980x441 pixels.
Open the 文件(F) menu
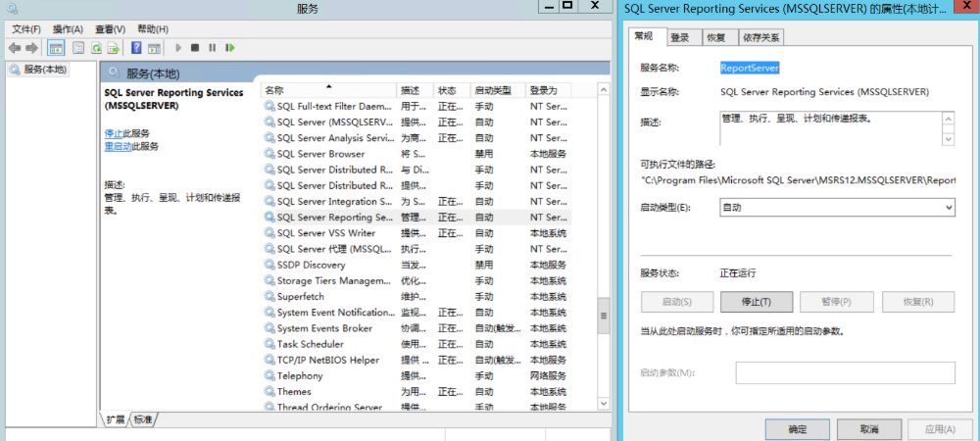click(26, 29)
